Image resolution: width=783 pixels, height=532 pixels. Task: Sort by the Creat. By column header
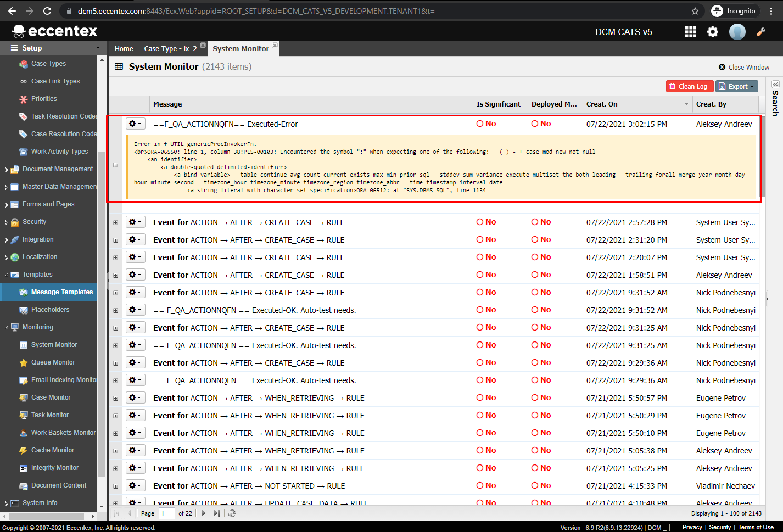click(x=725, y=104)
